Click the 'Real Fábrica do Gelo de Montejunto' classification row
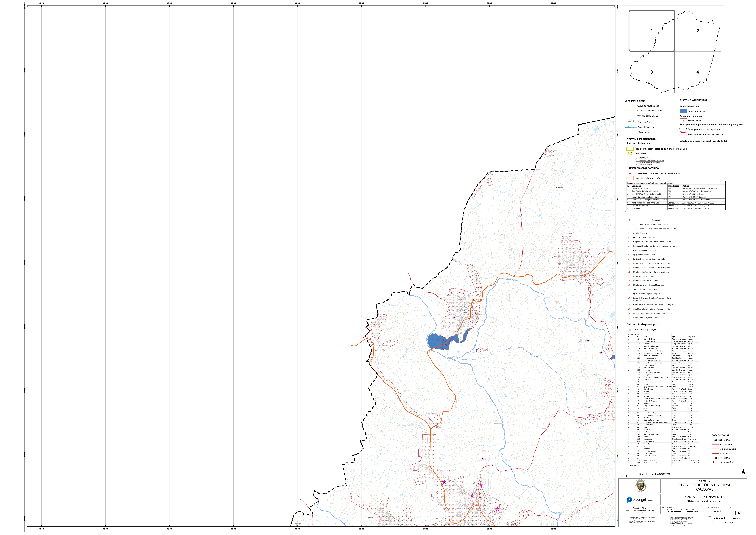The image size is (756, 535). (x=676, y=191)
